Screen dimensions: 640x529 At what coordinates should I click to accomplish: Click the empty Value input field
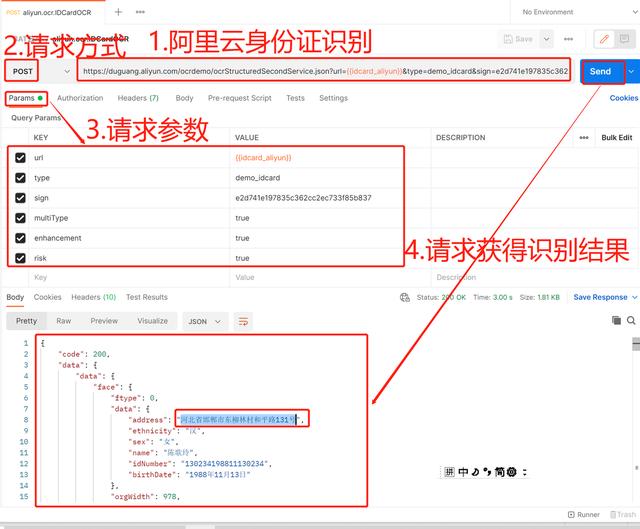(x=330, y=278)
